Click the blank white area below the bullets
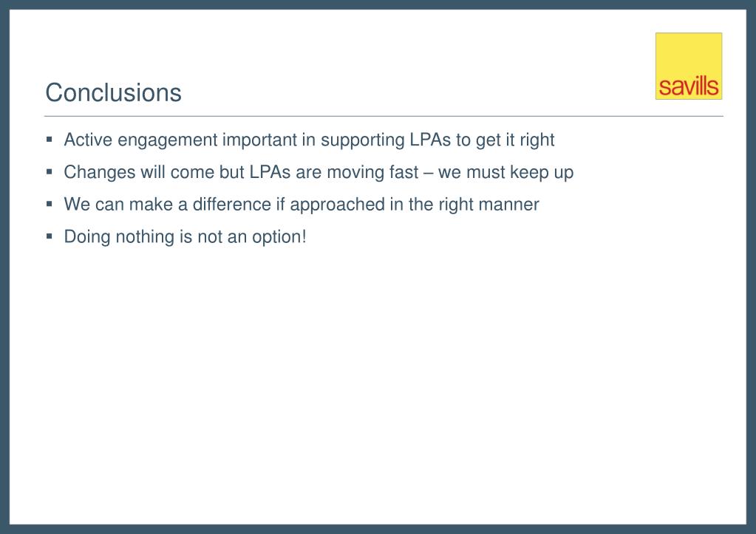Viewport: 756px width, 534px height. (378, 386)
